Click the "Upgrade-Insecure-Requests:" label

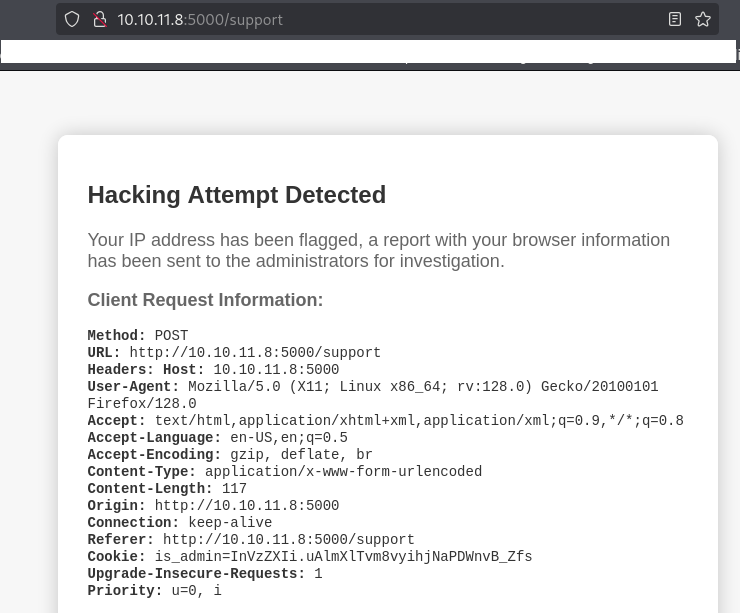tap(196, 573)
